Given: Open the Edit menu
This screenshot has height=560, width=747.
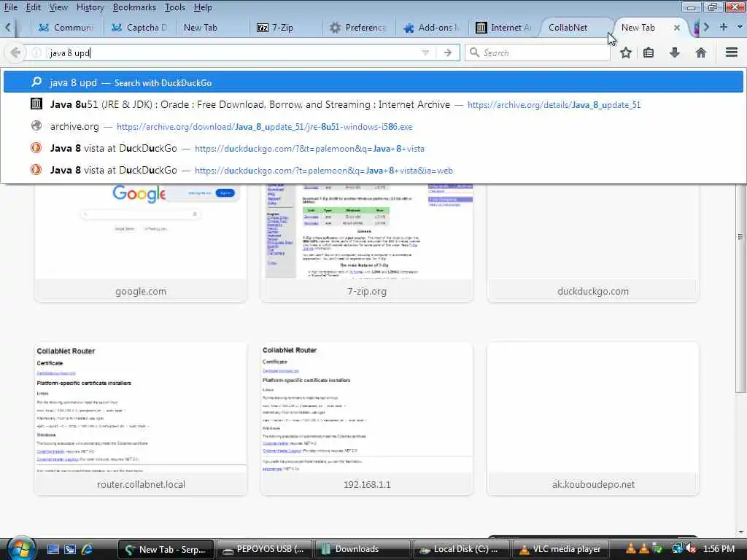Looking at the screenshot, I should [33, 7].
